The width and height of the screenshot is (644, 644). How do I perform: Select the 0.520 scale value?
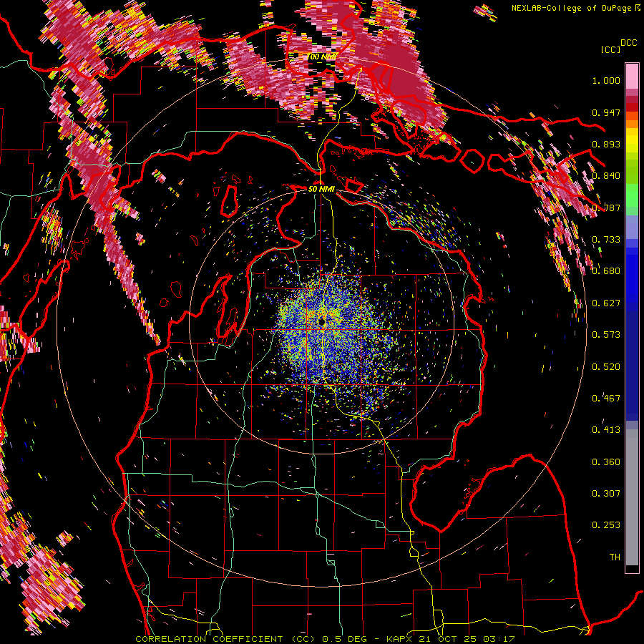606,367
